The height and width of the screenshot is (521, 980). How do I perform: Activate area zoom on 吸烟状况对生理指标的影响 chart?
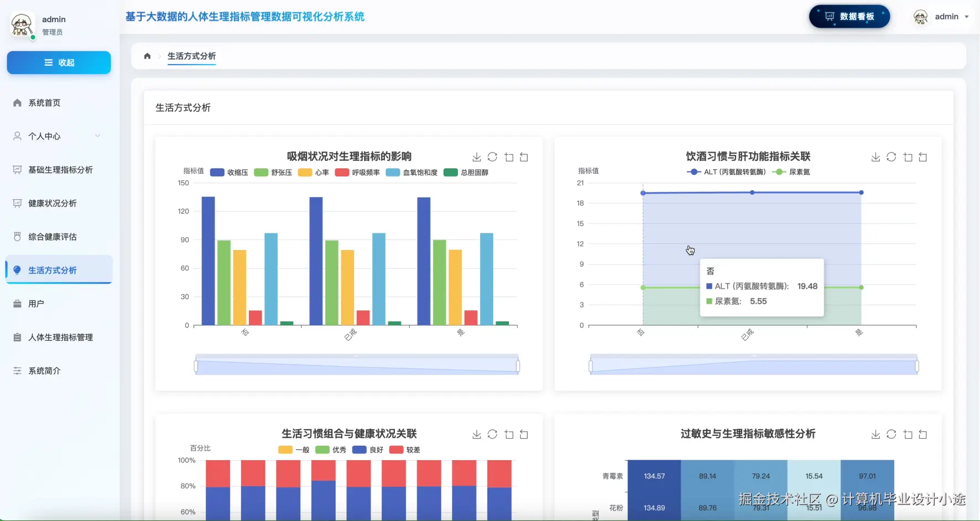509,157
